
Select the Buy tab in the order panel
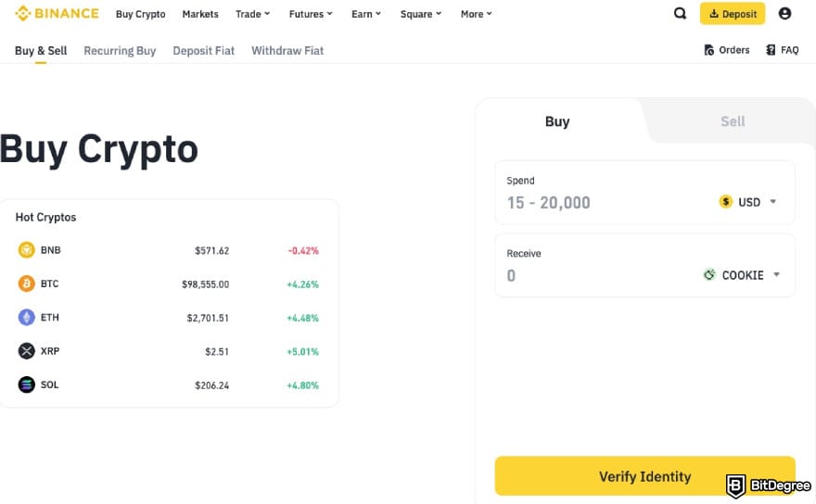coord(557,121)
